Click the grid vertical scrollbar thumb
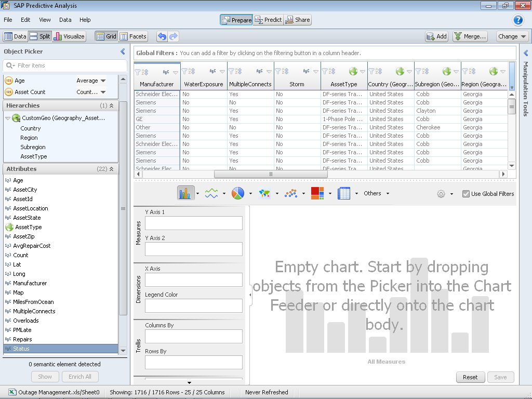 512,107
